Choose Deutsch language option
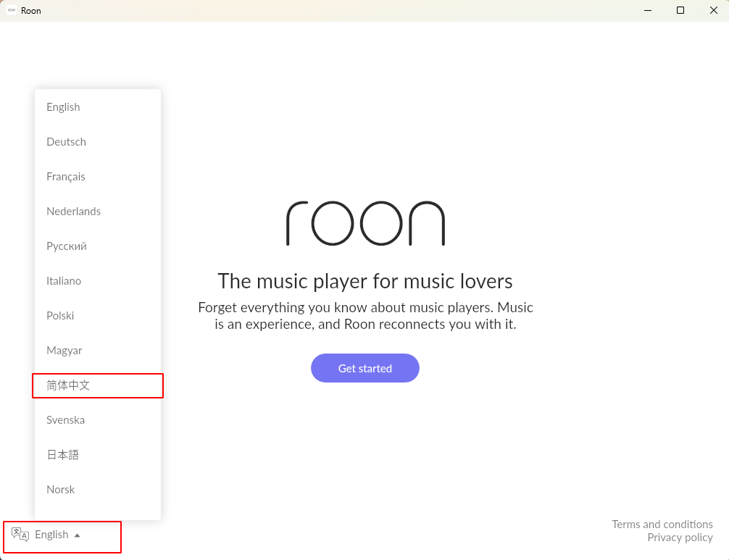 (98, 142)
